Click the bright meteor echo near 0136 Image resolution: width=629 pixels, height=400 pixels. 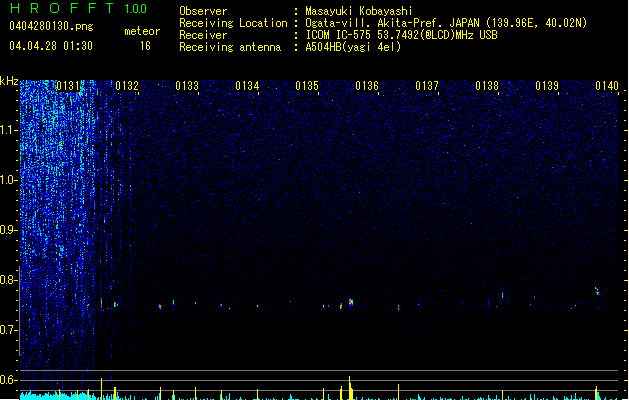(351, 302)
